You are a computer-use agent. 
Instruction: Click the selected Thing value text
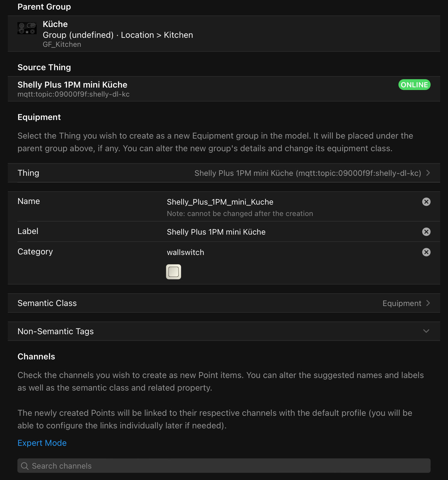tap(307, 173)
